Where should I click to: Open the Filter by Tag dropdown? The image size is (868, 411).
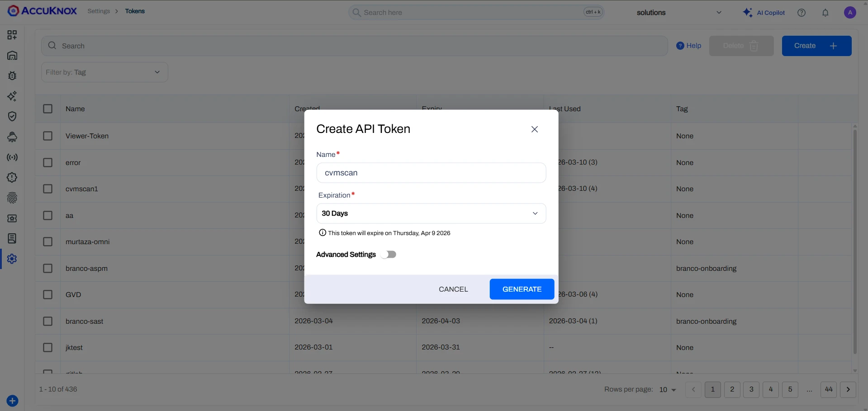click(104, 72)
